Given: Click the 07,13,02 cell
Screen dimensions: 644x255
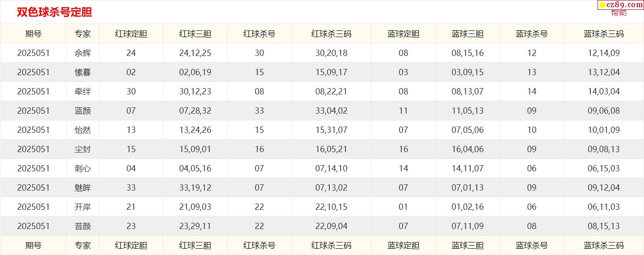Looking at the screenshot, I should (331, 188).
